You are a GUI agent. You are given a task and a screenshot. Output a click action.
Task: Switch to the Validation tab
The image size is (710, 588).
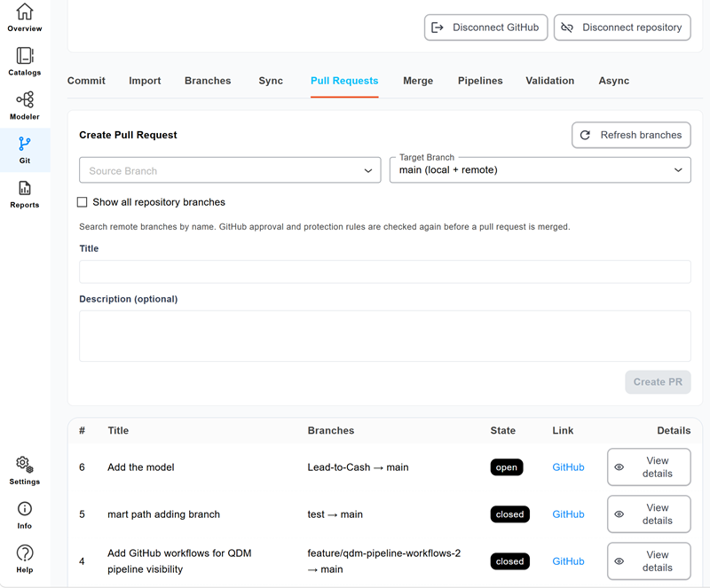(x=549, y=81)
